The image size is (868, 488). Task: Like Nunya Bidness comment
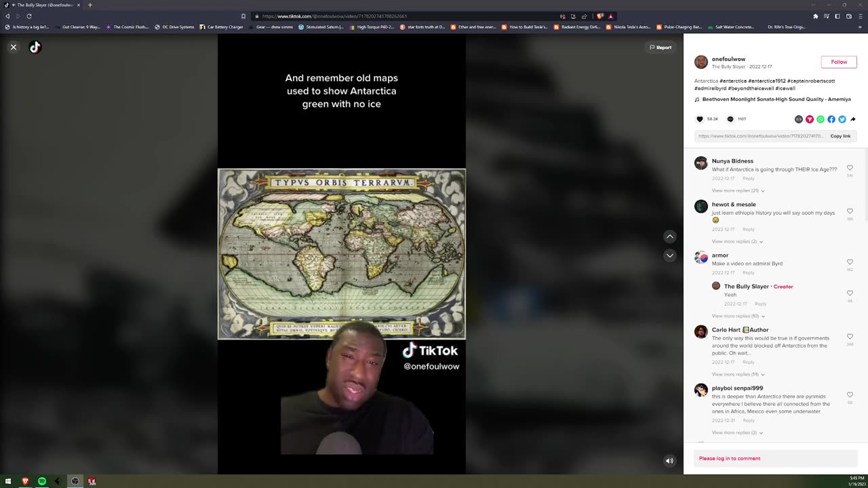click(850, 168)
